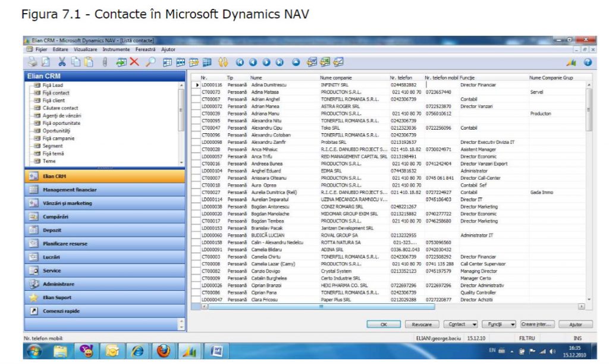
Task: Click the Field Filter toolbar icon
Action: 167,62
